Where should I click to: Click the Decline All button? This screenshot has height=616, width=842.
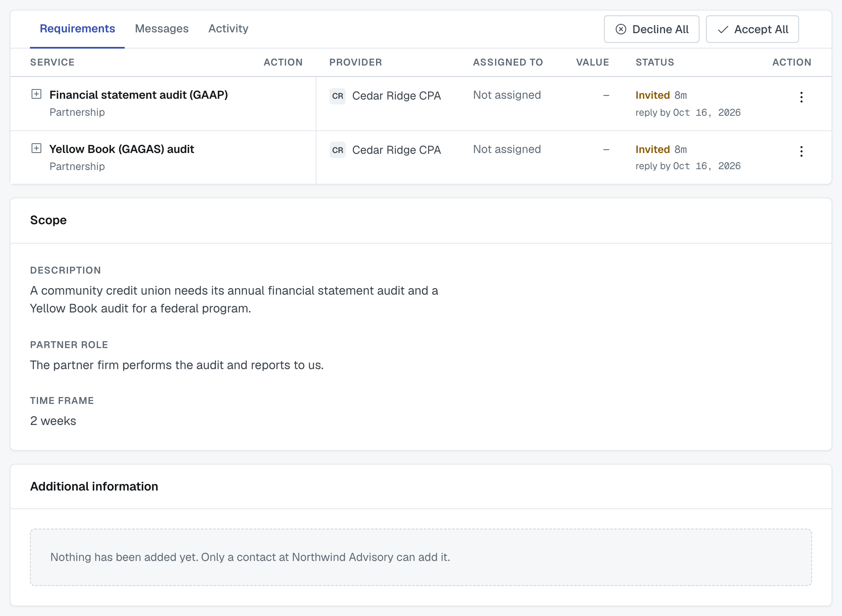652,29
